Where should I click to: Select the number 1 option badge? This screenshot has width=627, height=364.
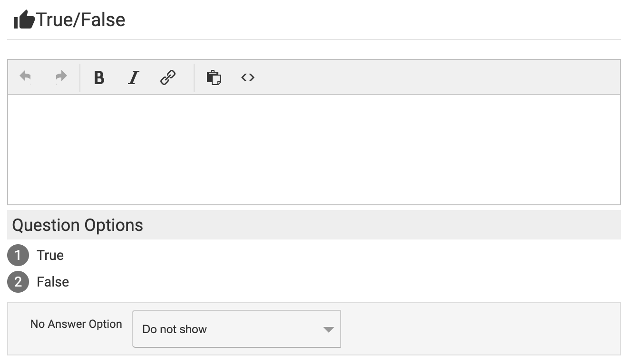point(18,256)
